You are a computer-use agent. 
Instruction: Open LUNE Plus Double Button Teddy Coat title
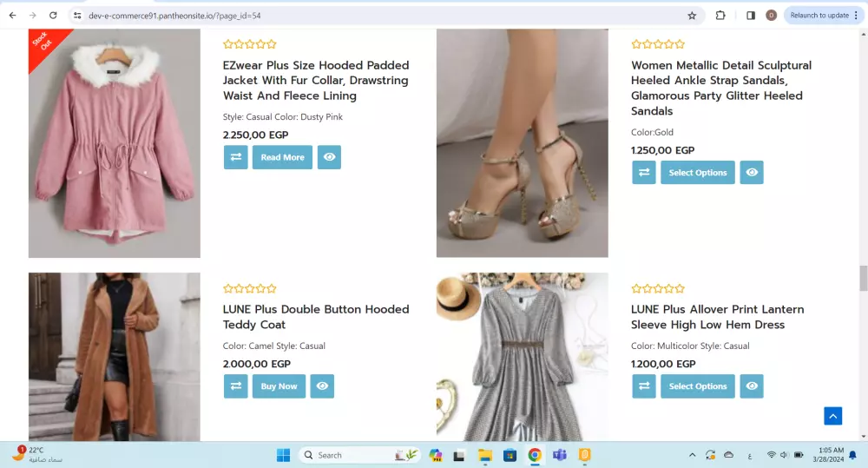316,317
